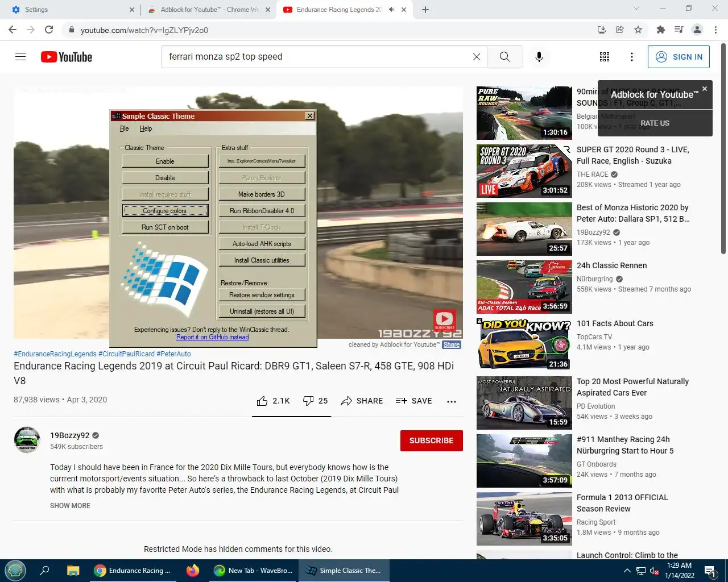Reload the page
This screenshot has width=728, height=582.
click(49, 30)
